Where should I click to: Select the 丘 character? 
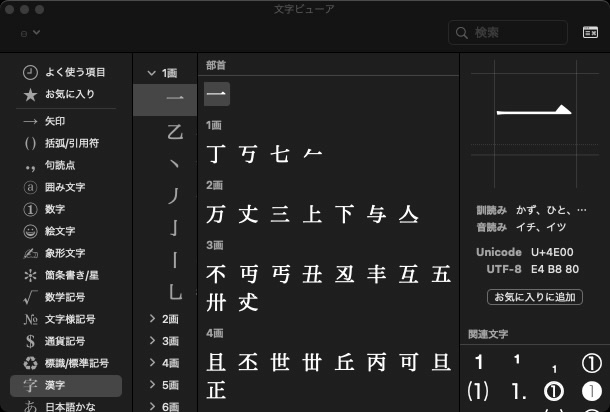coord(344,362)
